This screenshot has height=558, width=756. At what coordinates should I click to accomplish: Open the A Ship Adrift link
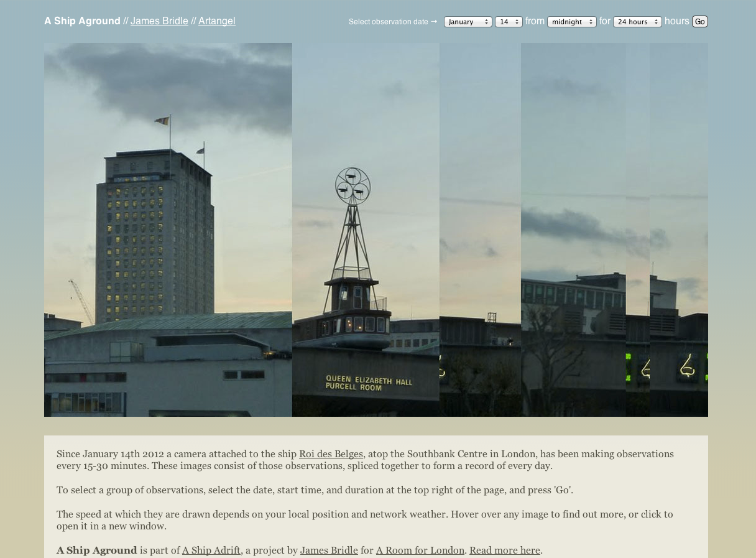211,551
